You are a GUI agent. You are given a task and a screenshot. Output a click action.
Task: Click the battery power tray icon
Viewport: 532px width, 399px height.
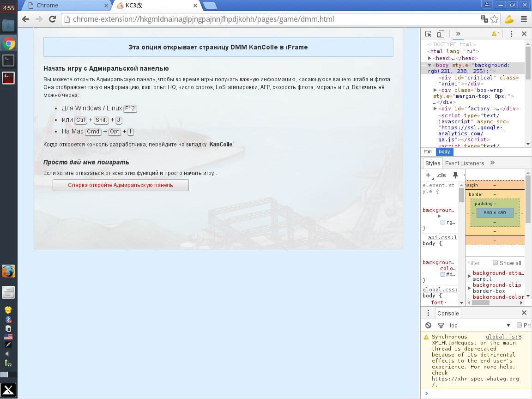tap(8, 363)
